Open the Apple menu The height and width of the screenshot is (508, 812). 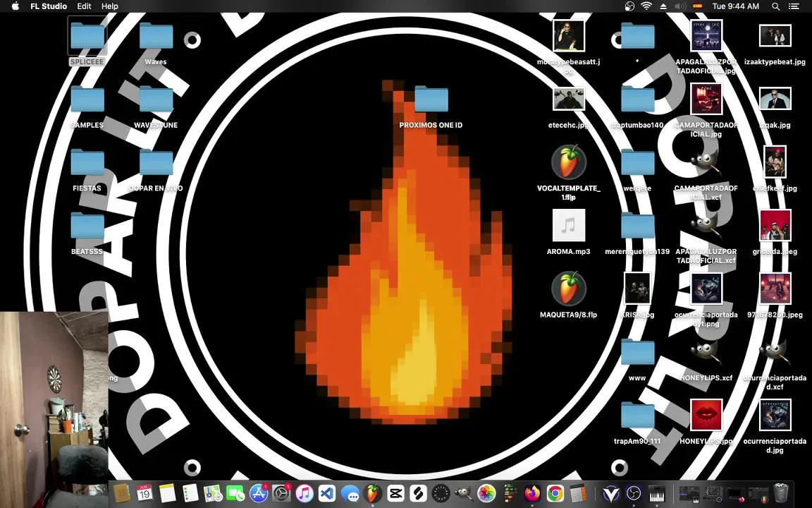coord(15,6)
